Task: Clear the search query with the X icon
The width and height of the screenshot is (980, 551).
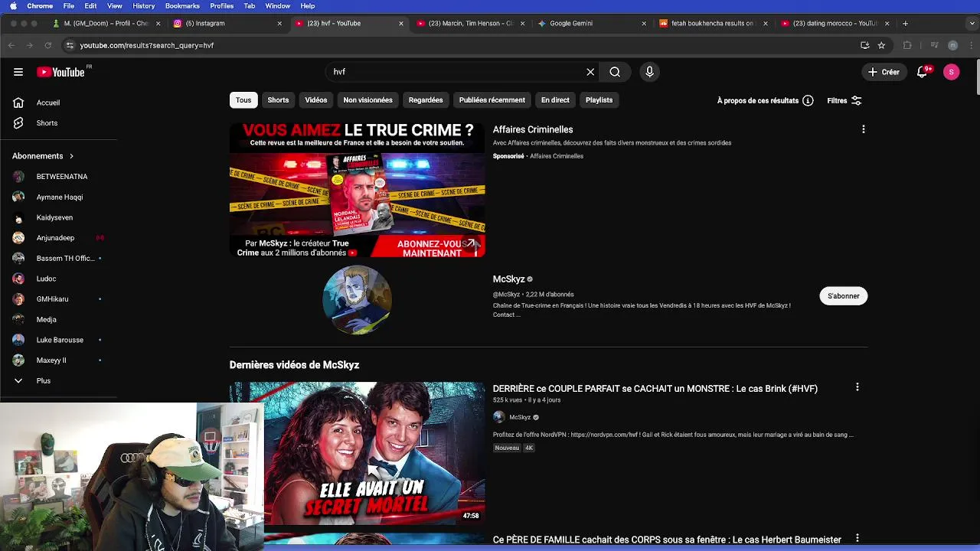Action: pyautogui.click(x=590, y=72)
